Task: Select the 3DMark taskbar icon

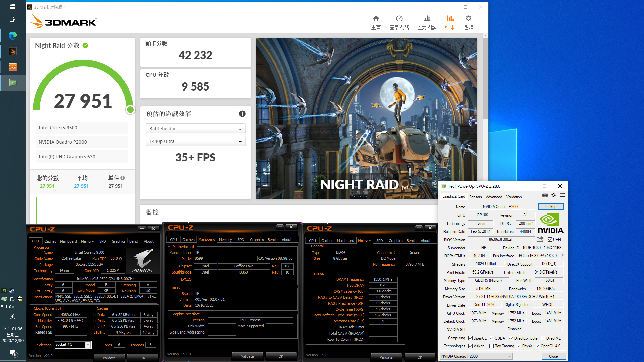Action: click(x=13, y=51)
